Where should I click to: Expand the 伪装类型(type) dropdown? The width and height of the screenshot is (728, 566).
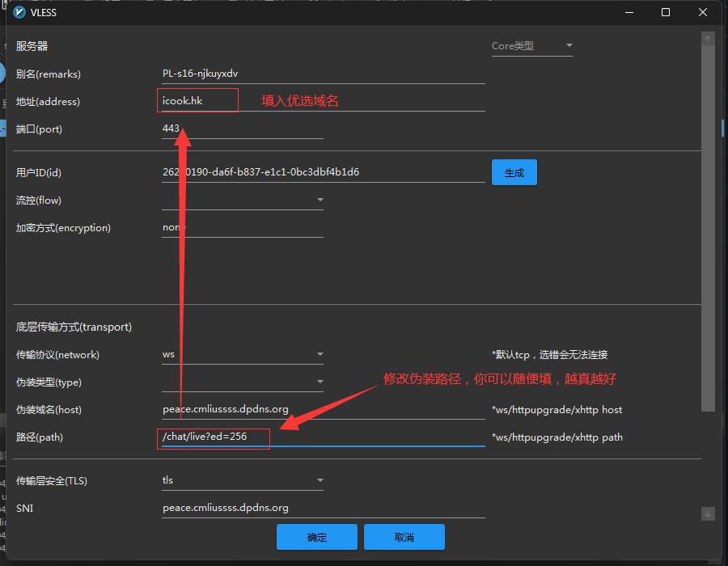pyautogui.click(x=243, y=382)
